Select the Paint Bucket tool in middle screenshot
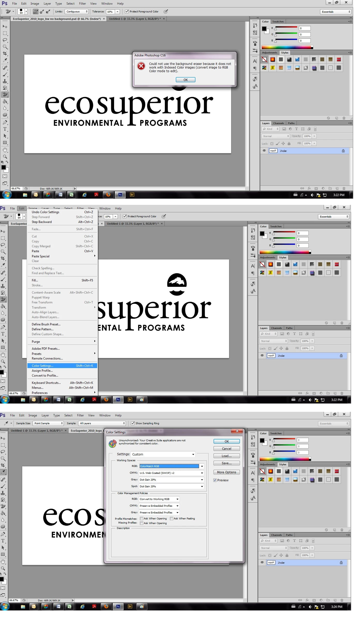The width and height of the screenshot is (364, 627). tap(3, 306)
